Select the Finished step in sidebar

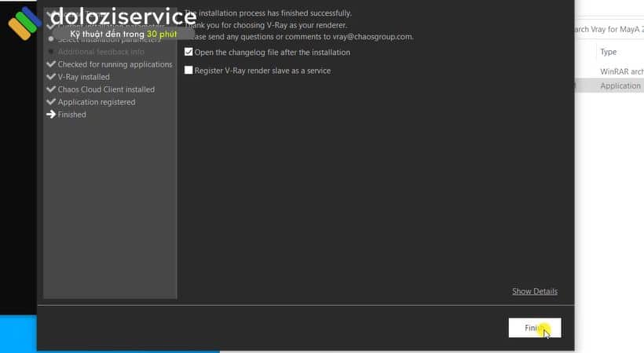[x=72, y=115]
